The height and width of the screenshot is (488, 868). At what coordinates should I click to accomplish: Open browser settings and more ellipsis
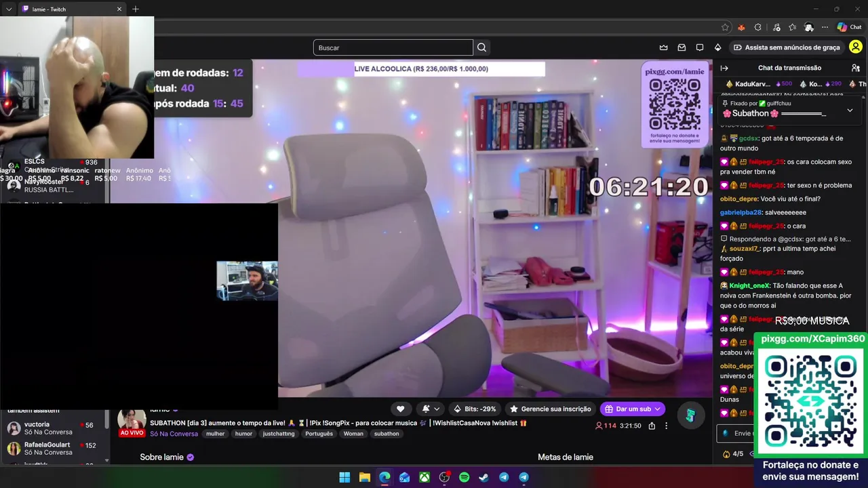coord(825,27)
